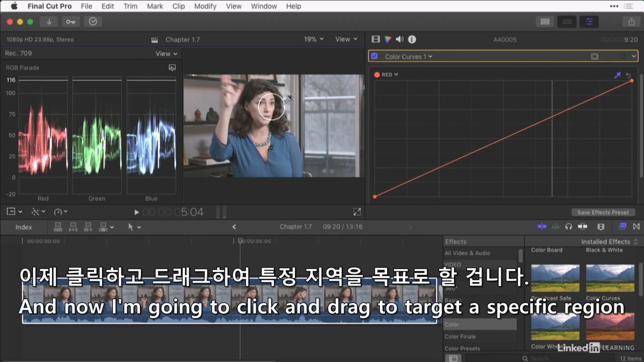
Task: Toggle effects sidebar button at bottom
Action: (x=453, y=358)
